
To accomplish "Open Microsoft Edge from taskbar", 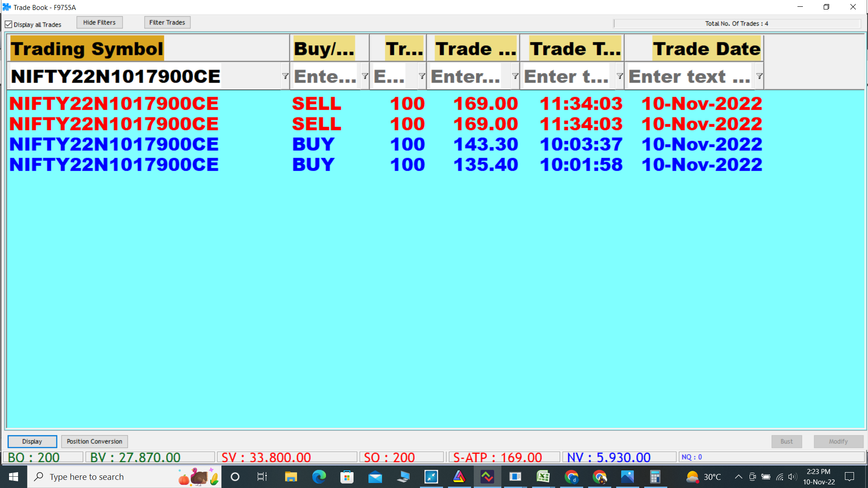I will [319, 477].
